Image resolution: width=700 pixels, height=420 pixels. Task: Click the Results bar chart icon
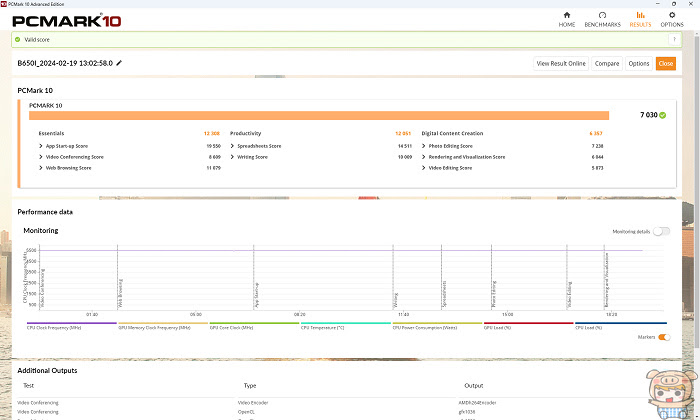point(640,15)
